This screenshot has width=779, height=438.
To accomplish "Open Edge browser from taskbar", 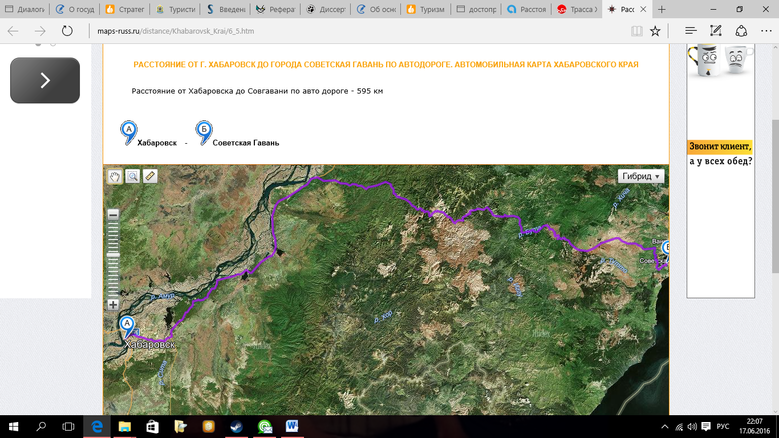I will click(97, 427).
